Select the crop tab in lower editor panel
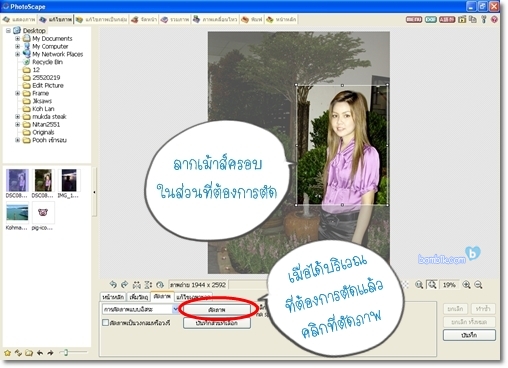This screenshot has width=508, height=368. coord(162,296)
